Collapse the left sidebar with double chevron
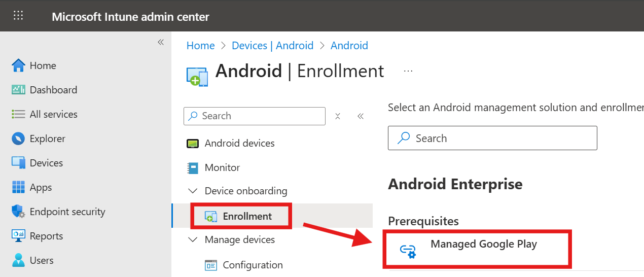Viewport: 644px width, 277px height. (161, 42)
